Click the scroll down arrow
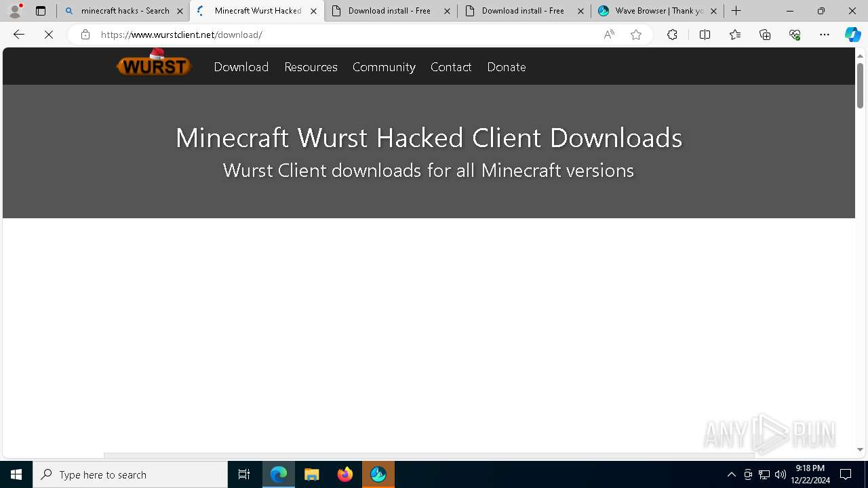Image resolution: width=868 pixels, height=488 pixels. (x=860, y=449)
